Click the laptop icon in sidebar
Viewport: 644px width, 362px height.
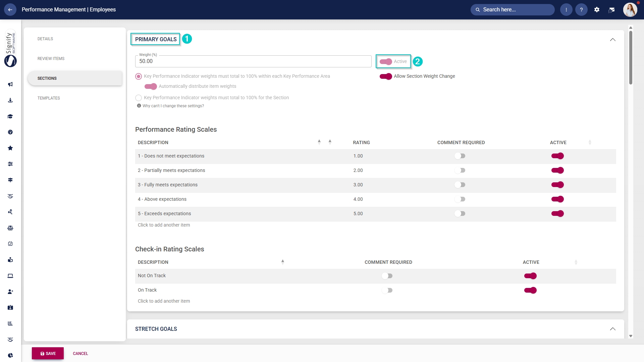tap(10, 276)
